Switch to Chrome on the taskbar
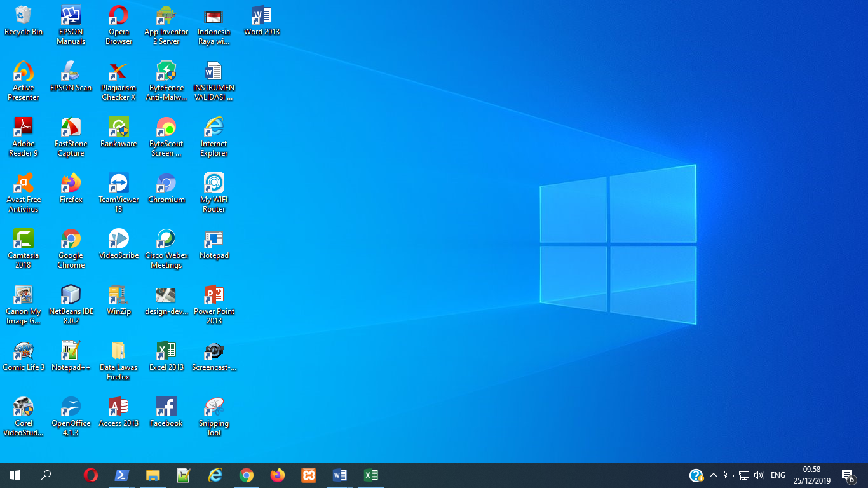Image resolution: width=868 pixels, height=488 pixels. tap(247, 475)
